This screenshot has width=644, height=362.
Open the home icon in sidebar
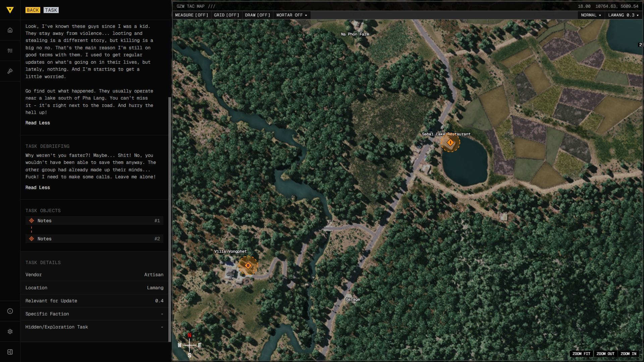point(10,30)
